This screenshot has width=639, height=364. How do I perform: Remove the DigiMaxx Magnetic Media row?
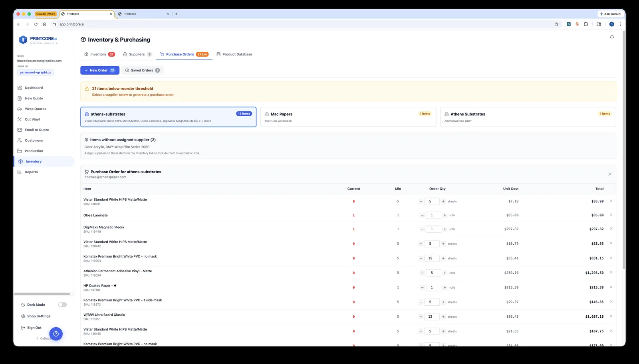(611, 229)
